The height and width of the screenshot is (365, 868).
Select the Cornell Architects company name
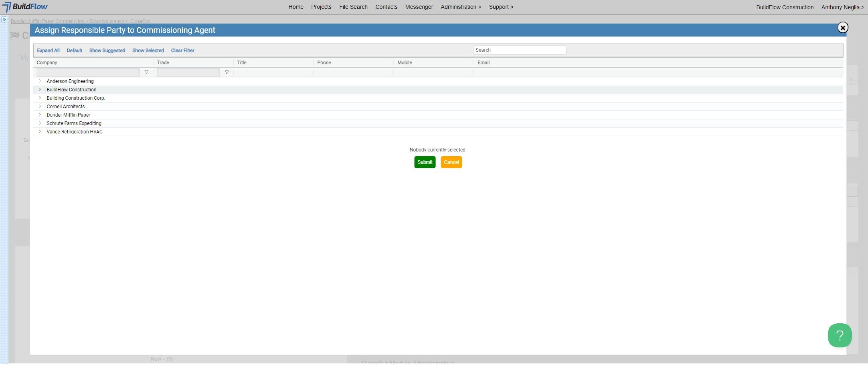point(66,107)
